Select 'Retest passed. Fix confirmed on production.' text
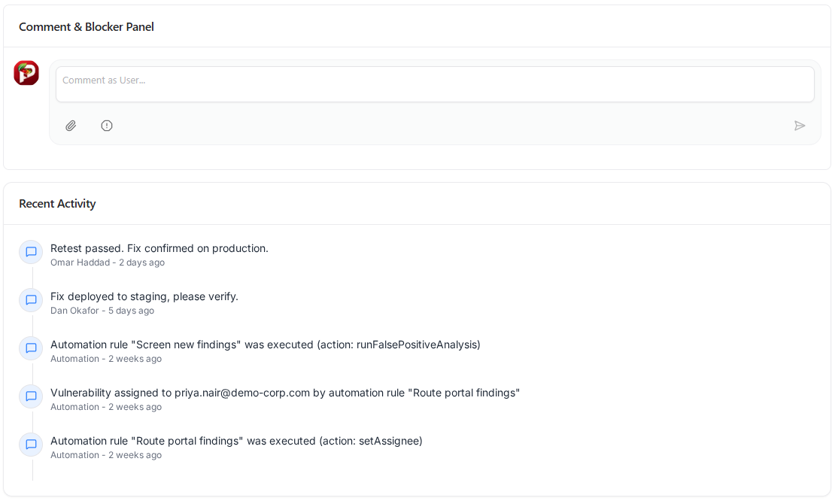The width and height of the screenshot is (835, 504). (x=159, y=248)
